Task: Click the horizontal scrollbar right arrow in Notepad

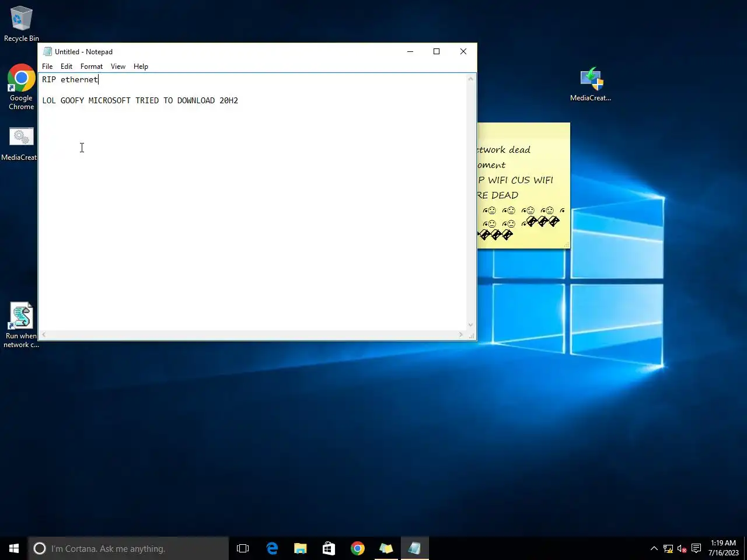Action: [x=461, y=335]
